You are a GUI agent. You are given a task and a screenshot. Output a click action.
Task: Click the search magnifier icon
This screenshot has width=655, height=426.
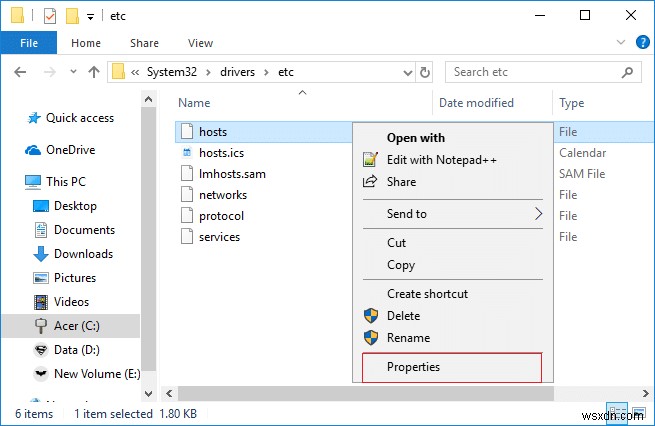click(x=627, y=72)
